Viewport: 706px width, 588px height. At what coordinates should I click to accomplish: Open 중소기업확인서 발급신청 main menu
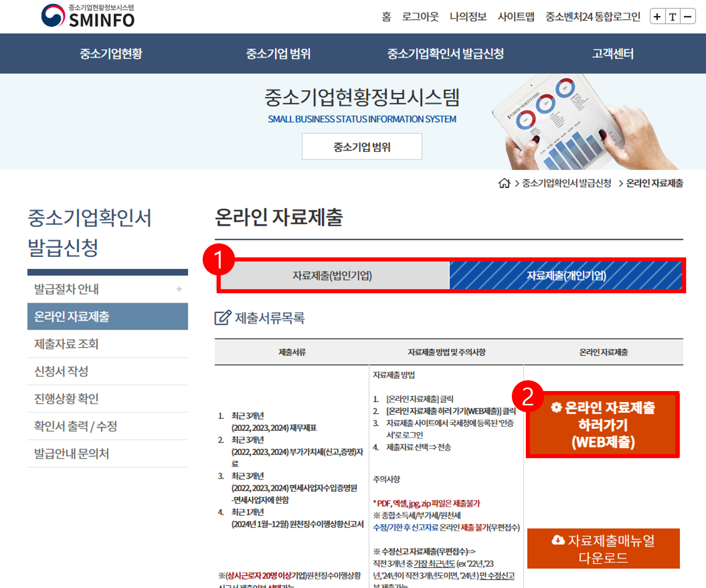coord(445,53)
